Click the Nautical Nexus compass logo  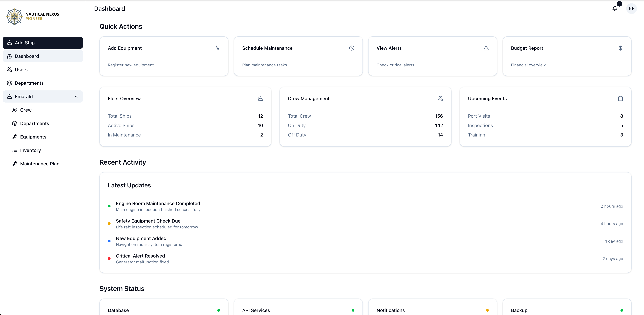[14, 16]
